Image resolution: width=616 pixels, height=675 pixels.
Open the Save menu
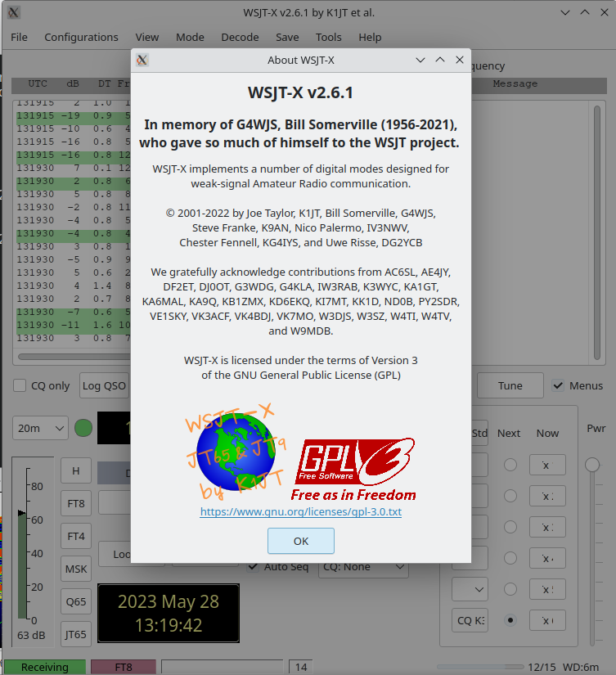pyautogui.click(x=287, y=37)
